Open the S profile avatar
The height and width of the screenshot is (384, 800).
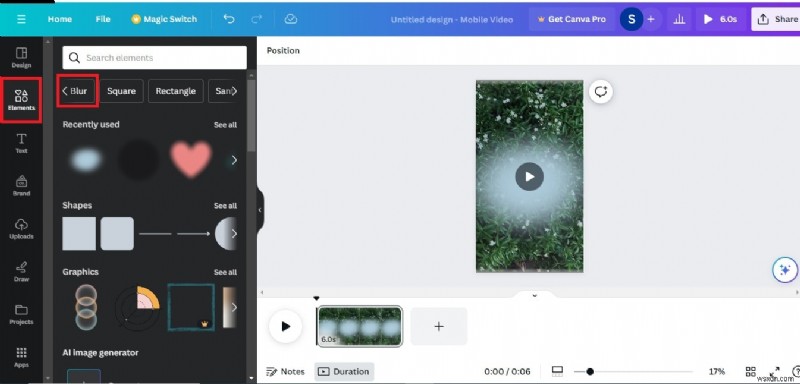(632, 19)
